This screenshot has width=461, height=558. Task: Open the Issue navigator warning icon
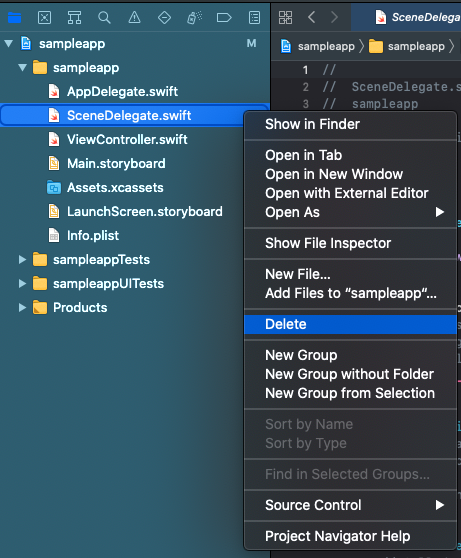[x=134, y=17]
